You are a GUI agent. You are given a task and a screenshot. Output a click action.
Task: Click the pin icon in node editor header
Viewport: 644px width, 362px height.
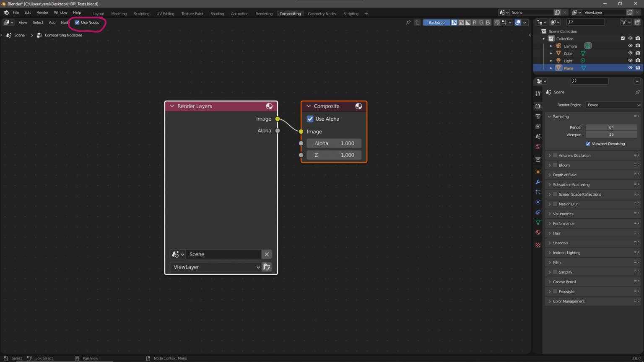pos(408,23)
